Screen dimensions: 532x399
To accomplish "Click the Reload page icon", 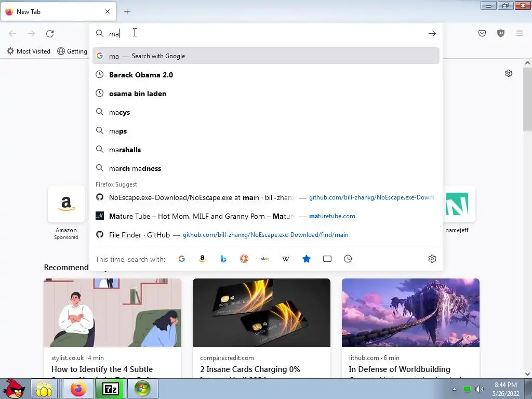I will pyautogui.click(x=50, y=34).
